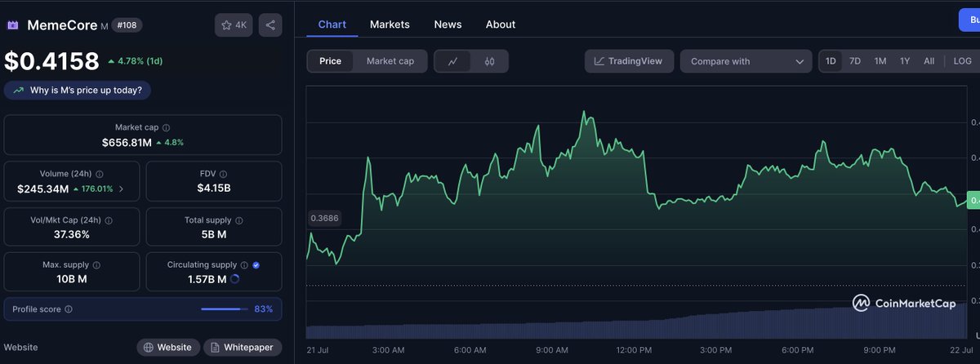The image size is (980, 364).
Task: Click Circulating supply info icon
Action: pos(243,265)
